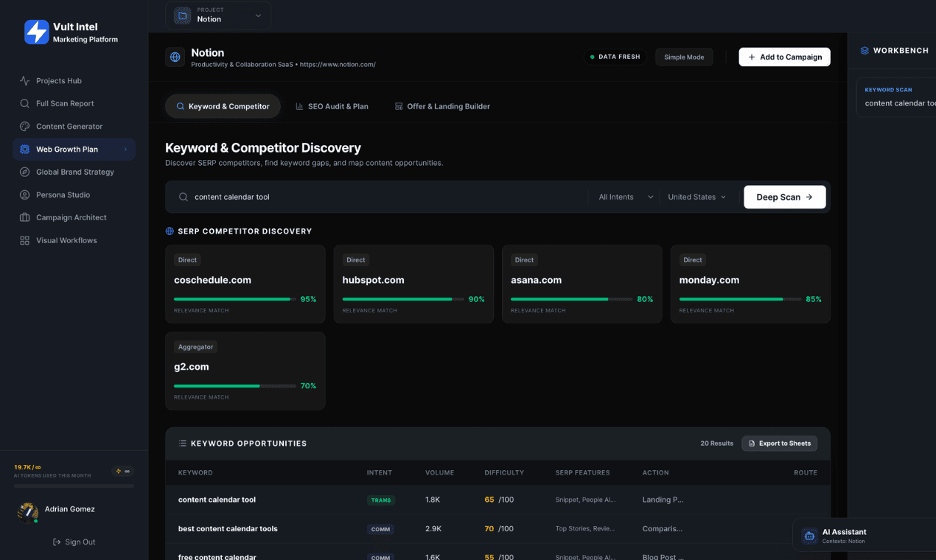Expand the All Intents filter
The height and width of the screenshot is (560, 936).
pyautogui.click(x=625, y=197)
